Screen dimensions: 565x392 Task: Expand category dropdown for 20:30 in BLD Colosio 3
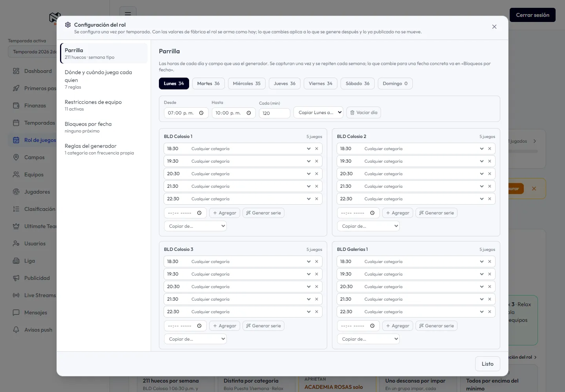(309, 287)
